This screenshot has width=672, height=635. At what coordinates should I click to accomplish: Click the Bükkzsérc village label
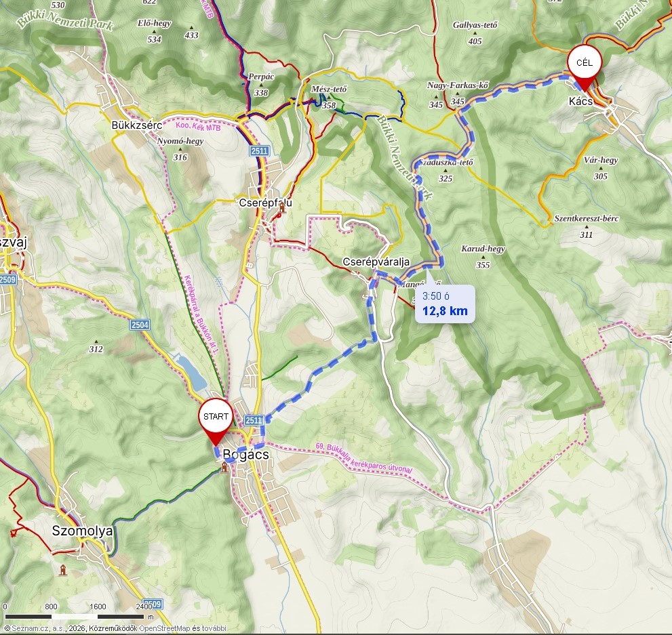tap(137, 125)
